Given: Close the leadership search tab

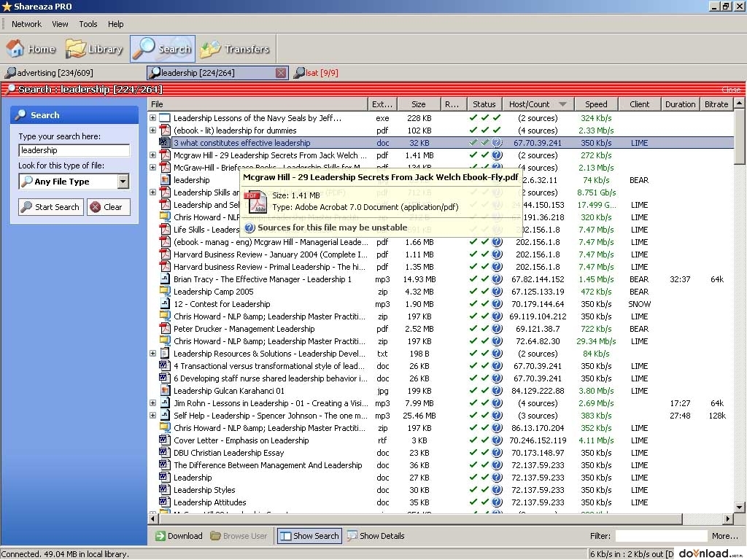Looking at the screenshot, I should tap(281, 73).
